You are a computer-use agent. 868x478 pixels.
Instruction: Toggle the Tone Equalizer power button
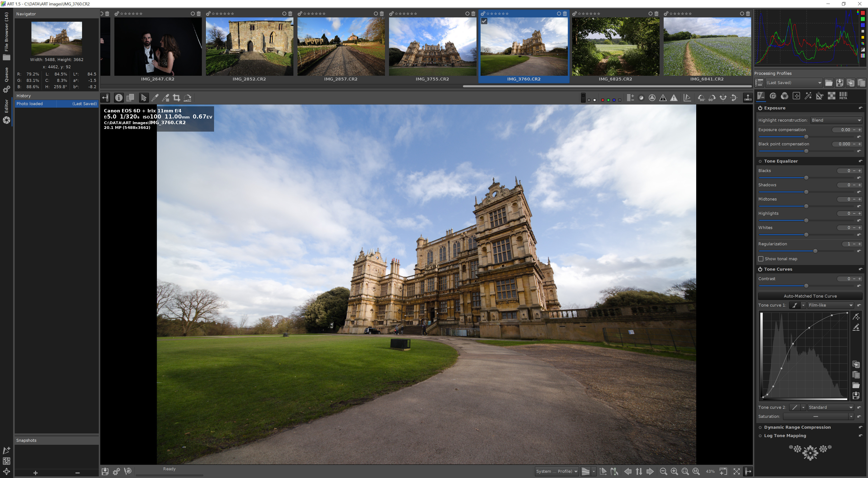click(x=760, y=161)
